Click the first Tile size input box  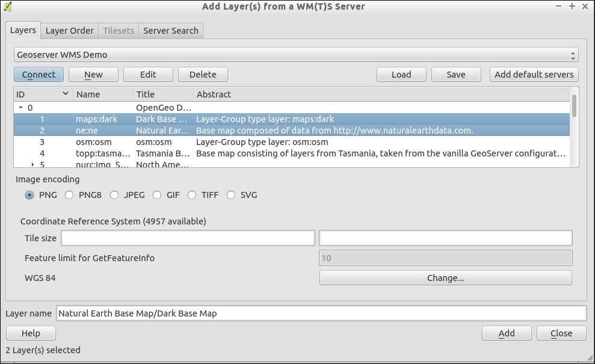188,238
